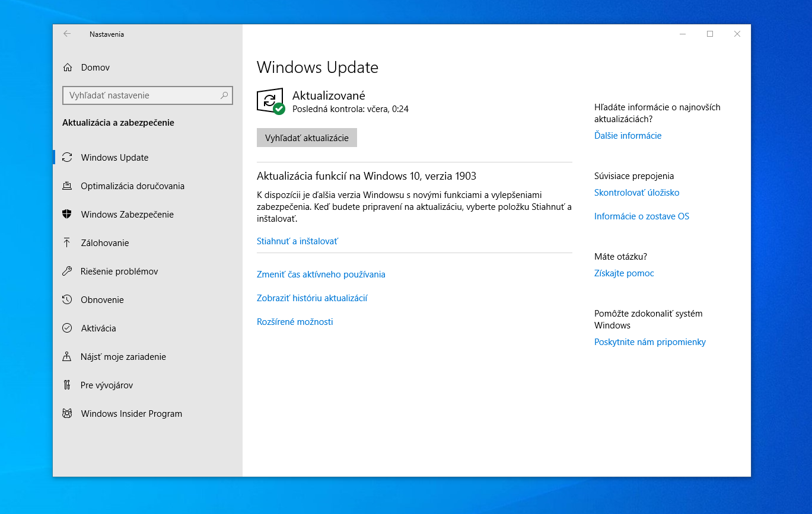Open Riešenie problémov page
The width and height of the screenshot is (812, 514).
pos(148,272)
